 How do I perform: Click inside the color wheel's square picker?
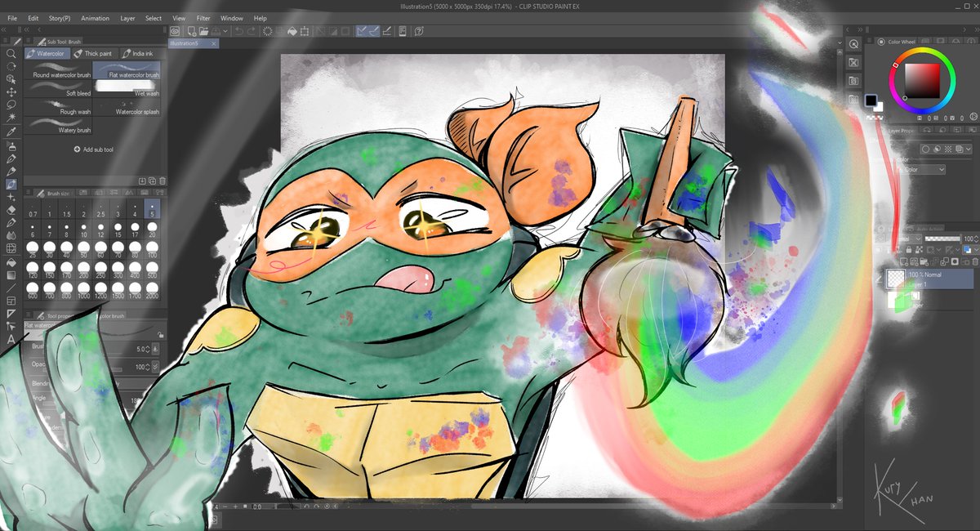pos(923,79)
